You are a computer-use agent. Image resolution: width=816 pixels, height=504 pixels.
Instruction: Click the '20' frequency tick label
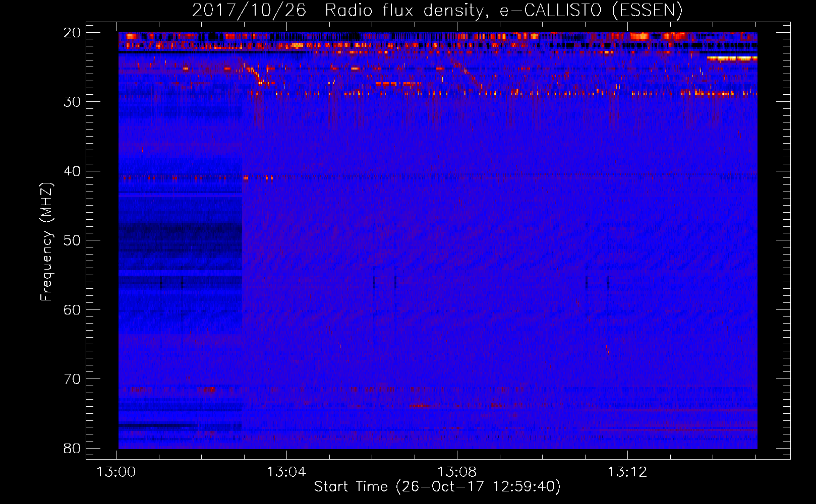tap(72, 33)
